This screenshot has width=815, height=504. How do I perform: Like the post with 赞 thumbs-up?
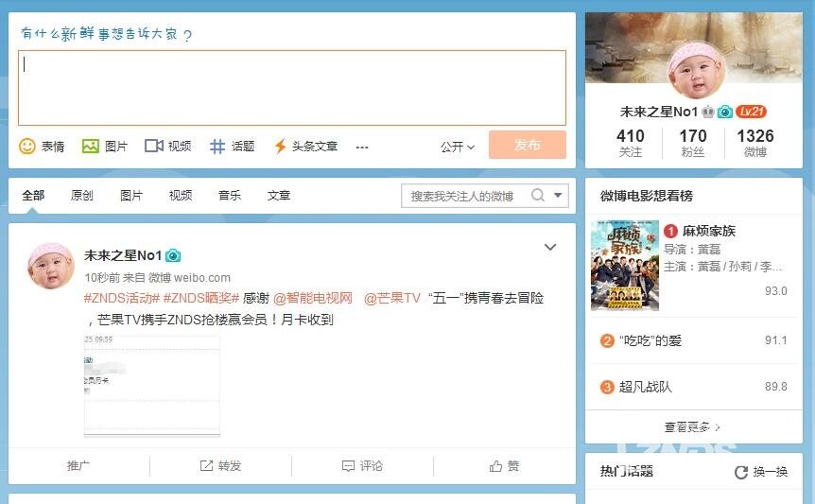[504, 465]
